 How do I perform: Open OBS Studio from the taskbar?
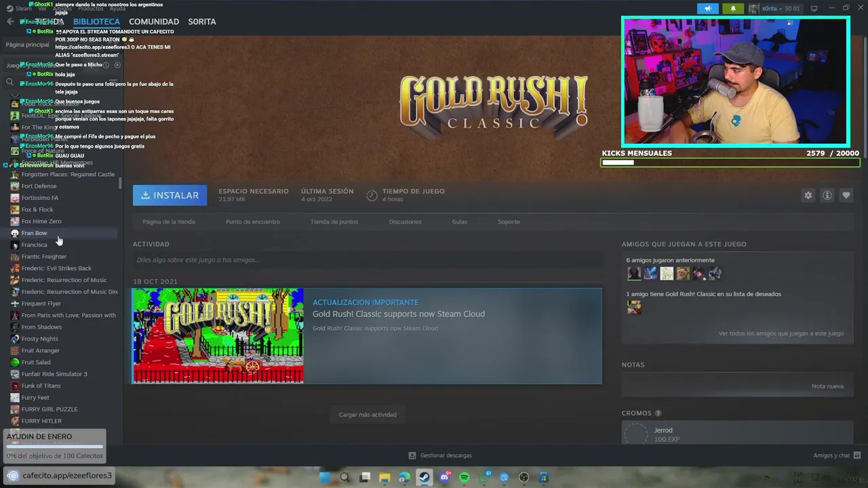point(524,477)
